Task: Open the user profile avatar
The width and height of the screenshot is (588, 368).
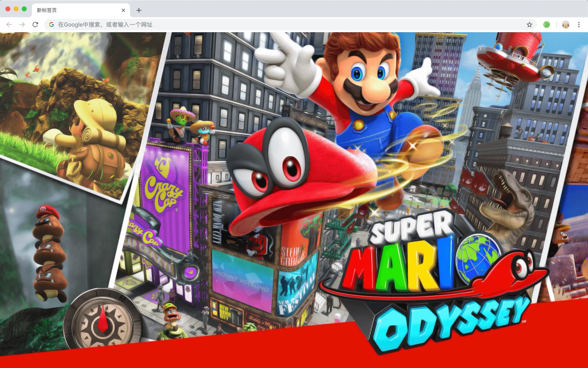Action: pos(565,24)
